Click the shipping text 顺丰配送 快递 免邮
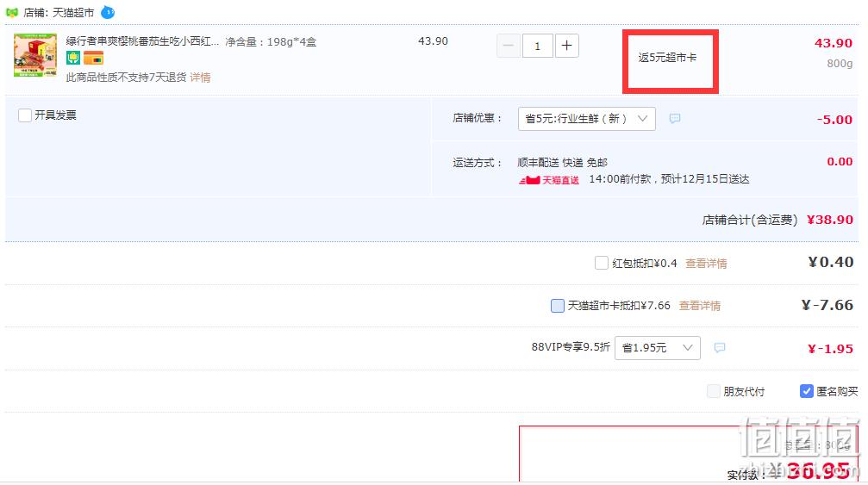This screenshot has width=868, height=485. click(562, 163)
